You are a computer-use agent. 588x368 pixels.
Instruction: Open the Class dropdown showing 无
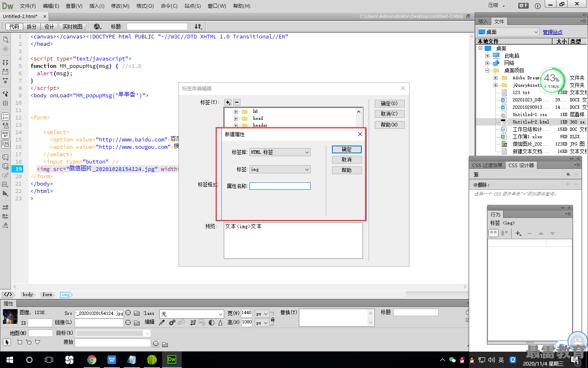pos(192,314)
